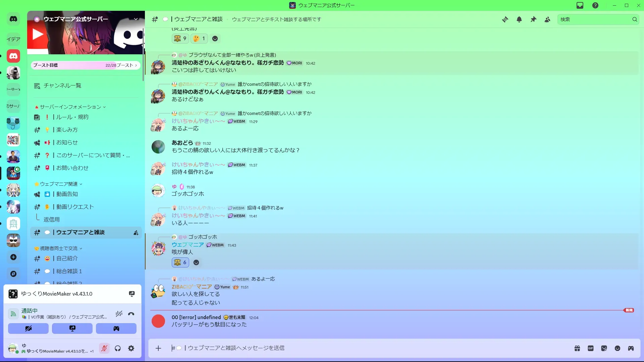Open the threads icon in channel header
The image size is (644, 362).
point(505,19)
